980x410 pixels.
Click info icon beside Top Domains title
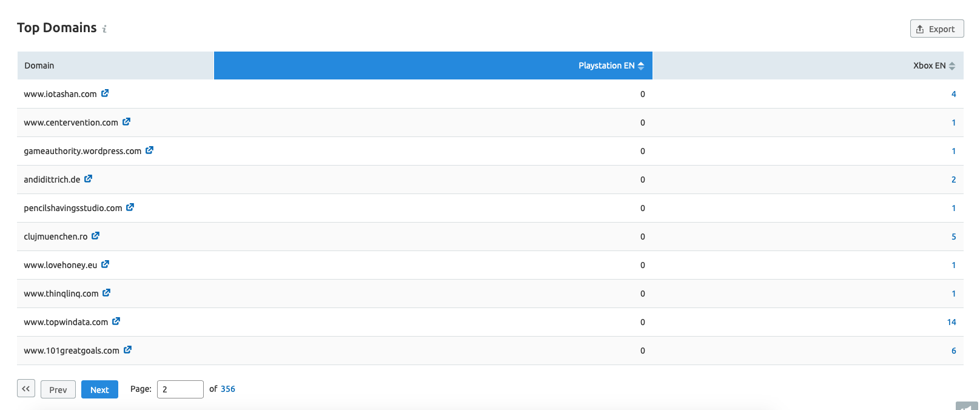pos(104,29)
